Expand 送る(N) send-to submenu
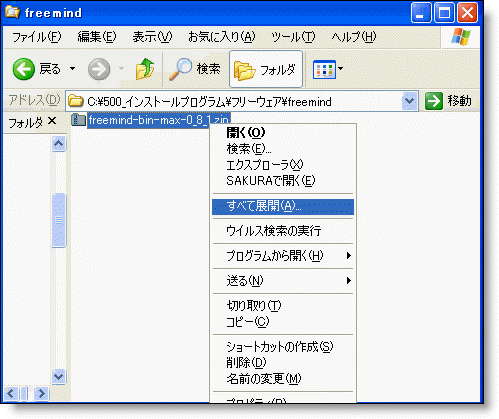 pyautogui.click(x=283, y=281)
